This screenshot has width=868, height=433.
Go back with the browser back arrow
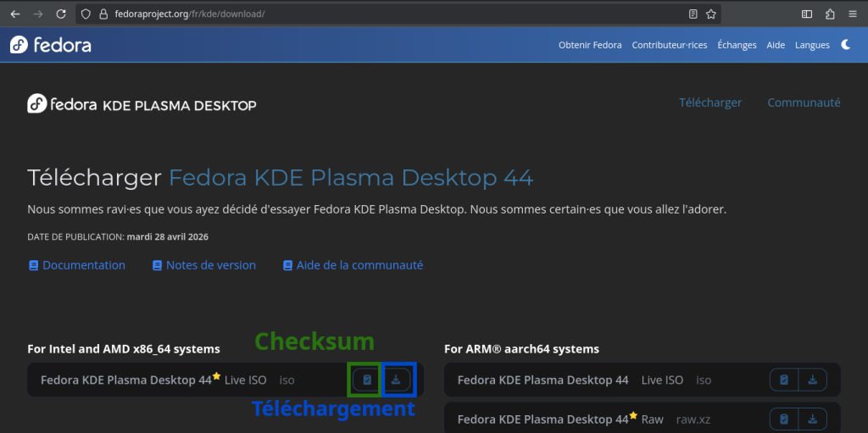(15, 14)
